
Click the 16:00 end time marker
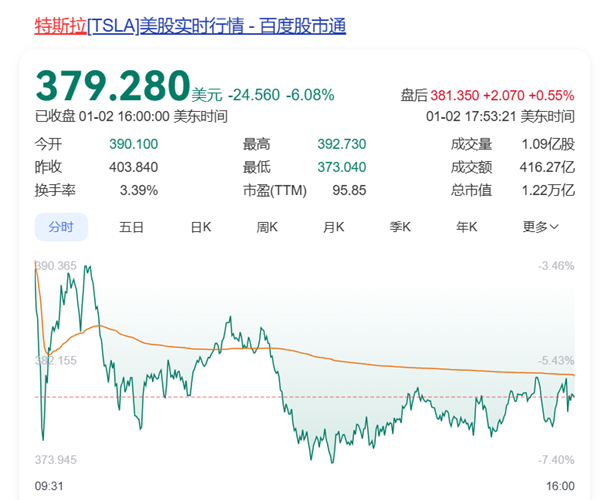pos(561,485)
